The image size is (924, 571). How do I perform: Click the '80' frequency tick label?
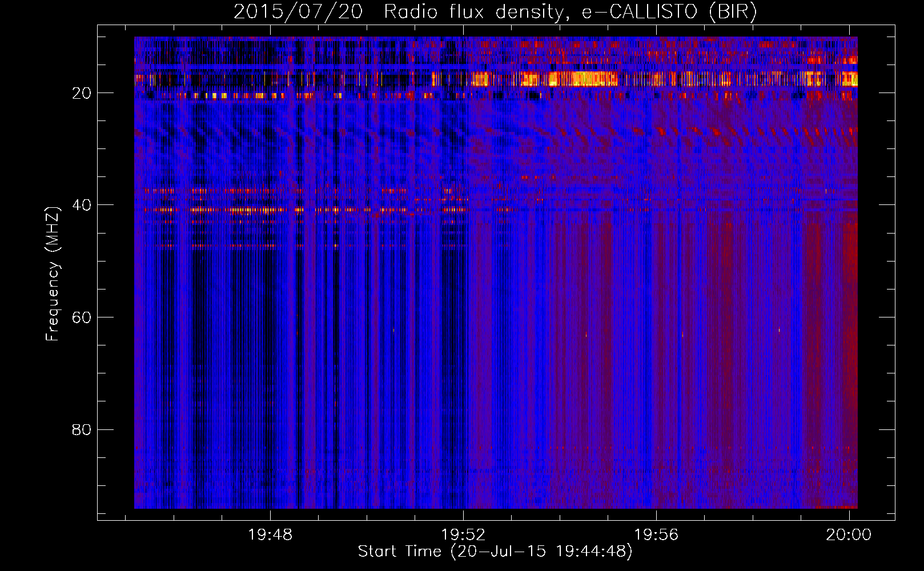coord(82,429)
